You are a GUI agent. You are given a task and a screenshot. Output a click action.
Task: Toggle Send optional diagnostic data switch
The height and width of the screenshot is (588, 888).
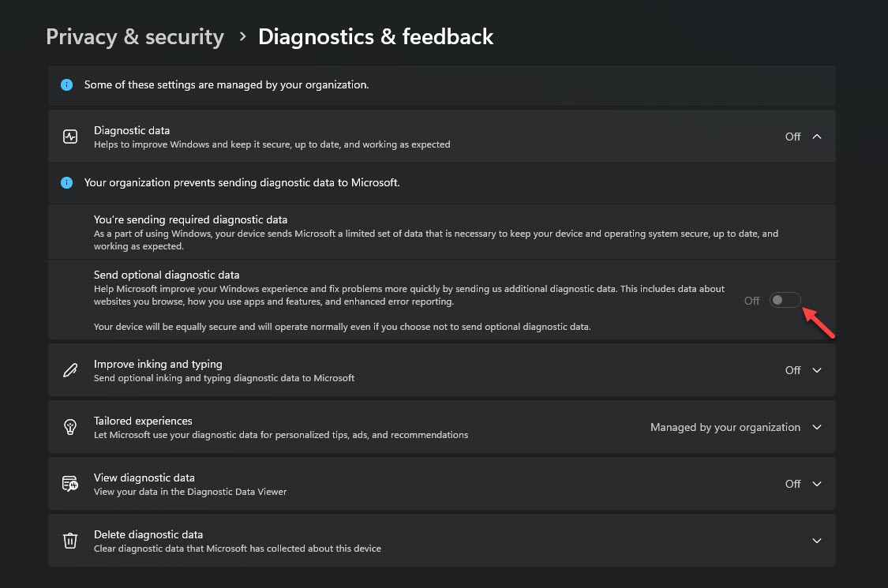coord(785,300)
